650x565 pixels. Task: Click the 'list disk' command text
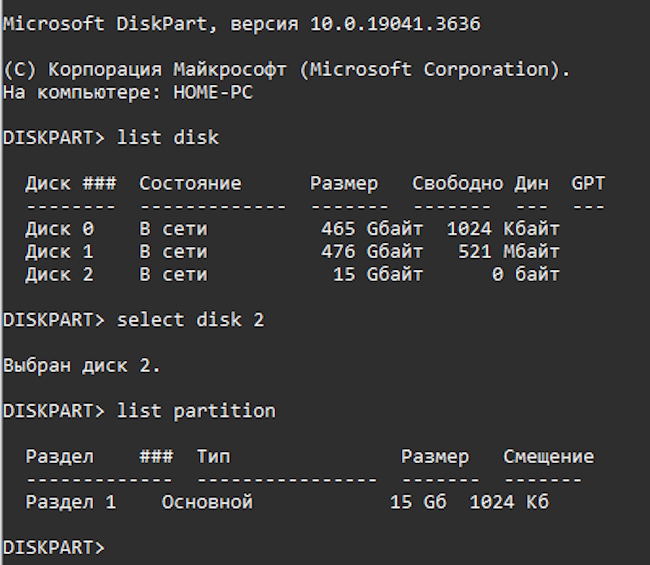coord(167,138)
